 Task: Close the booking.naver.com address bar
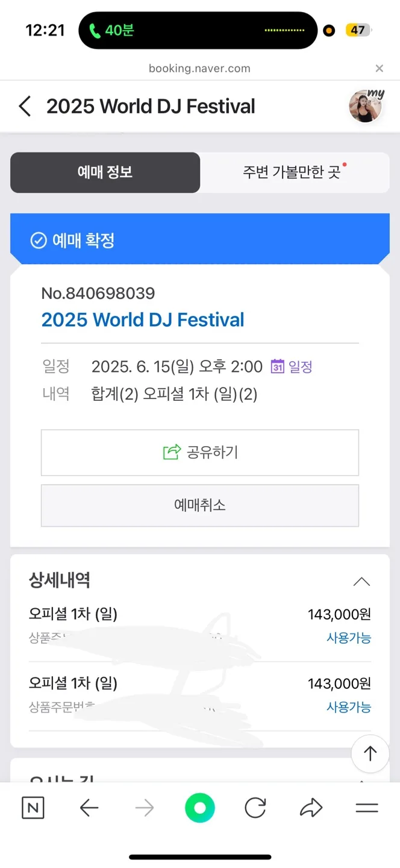tap(379, 69)
